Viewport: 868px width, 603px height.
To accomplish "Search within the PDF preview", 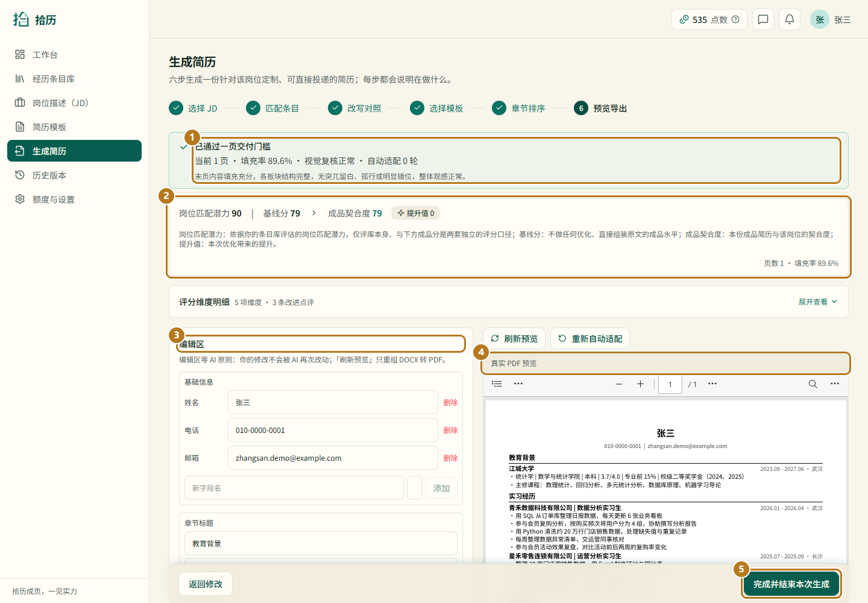I will click(x=813, y=384).
